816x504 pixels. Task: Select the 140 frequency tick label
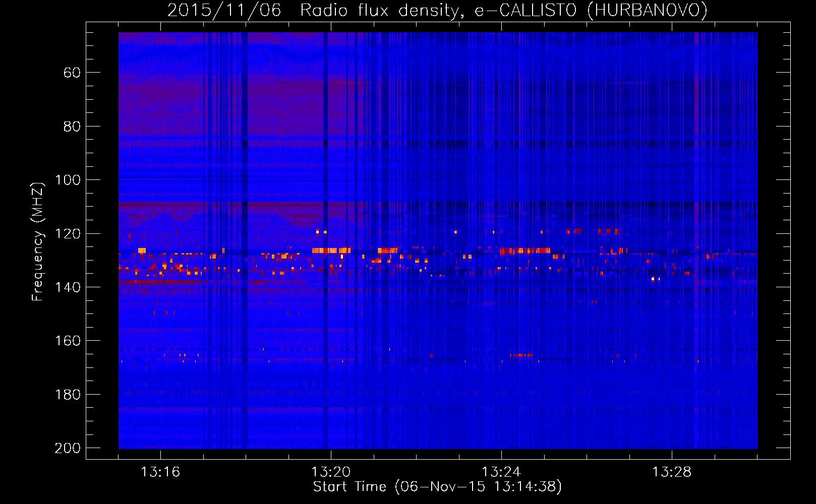(68, 287)
